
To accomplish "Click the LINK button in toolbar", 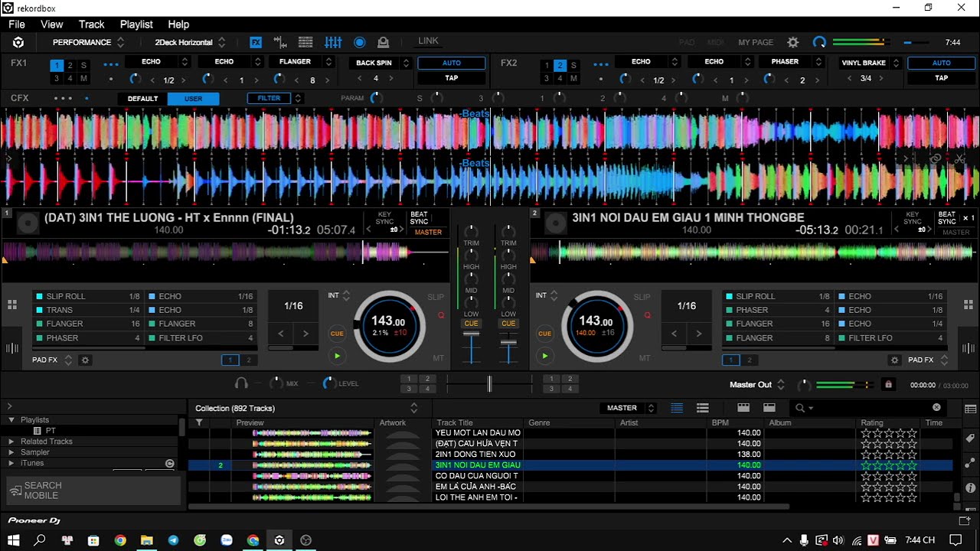I will point(429,41).
